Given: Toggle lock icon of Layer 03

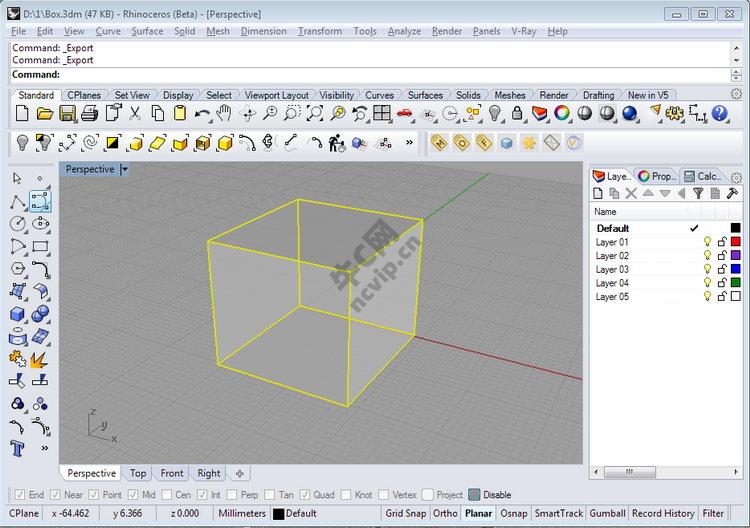Looking at the screenshot, I should coord(722,269).
